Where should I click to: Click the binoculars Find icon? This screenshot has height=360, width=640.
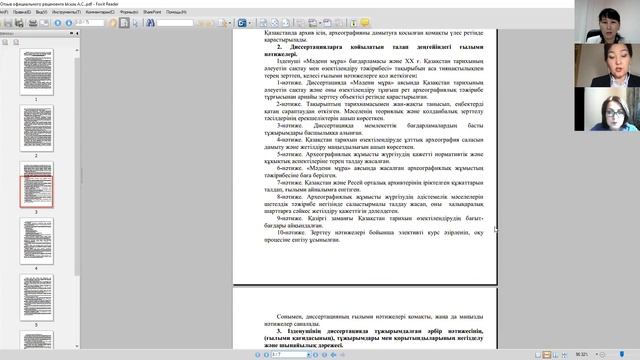coord(150,23)
